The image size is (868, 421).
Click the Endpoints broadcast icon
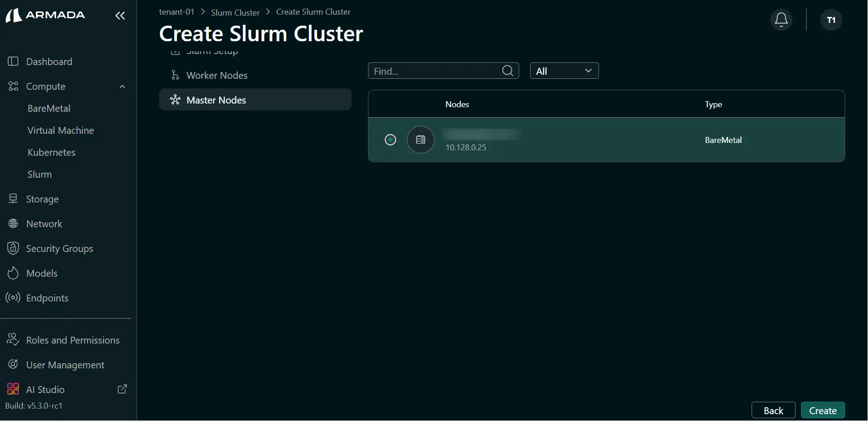coord(13,298)
